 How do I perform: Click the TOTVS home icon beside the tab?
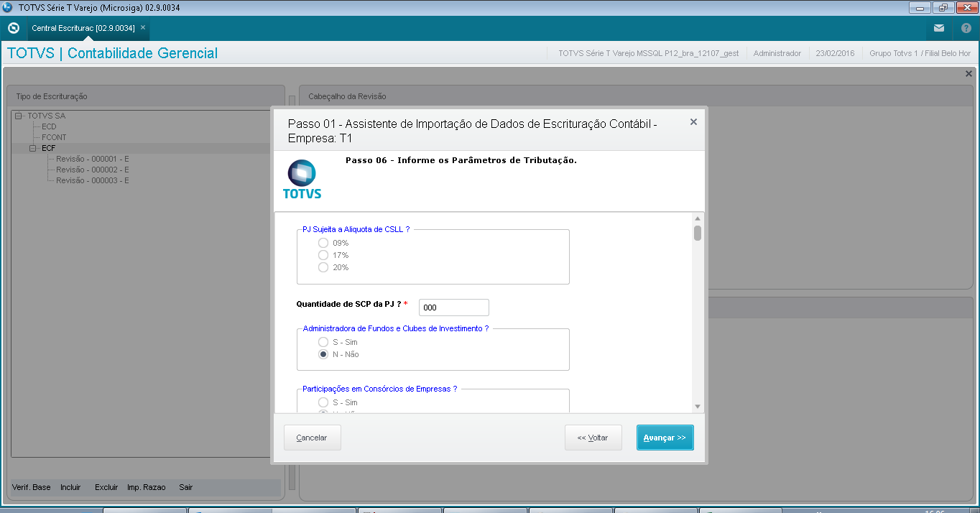click(13, 28)
